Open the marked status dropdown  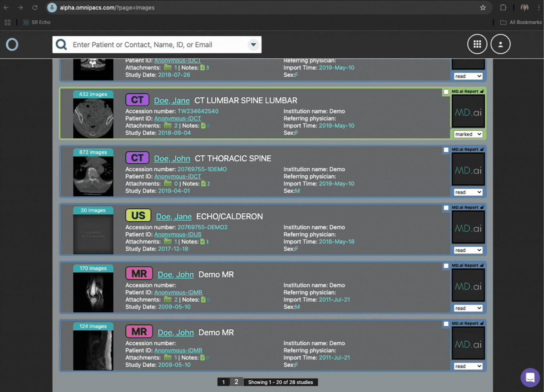(468, 134)
